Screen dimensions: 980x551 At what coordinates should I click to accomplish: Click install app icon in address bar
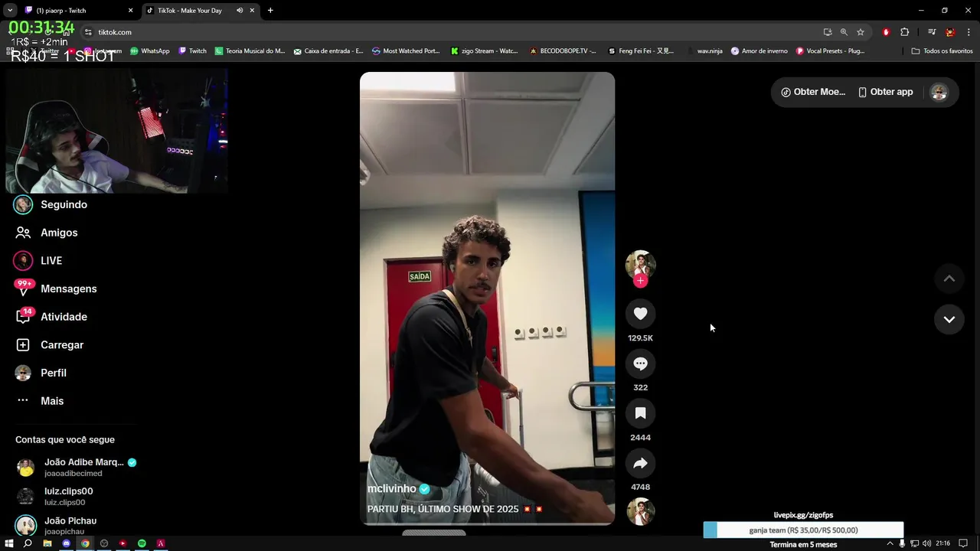pos(828,32)
